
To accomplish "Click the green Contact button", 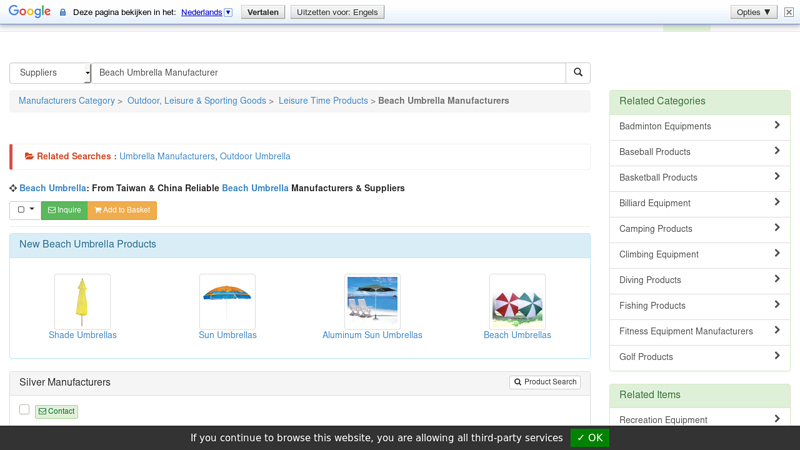I will click(57, 411).
